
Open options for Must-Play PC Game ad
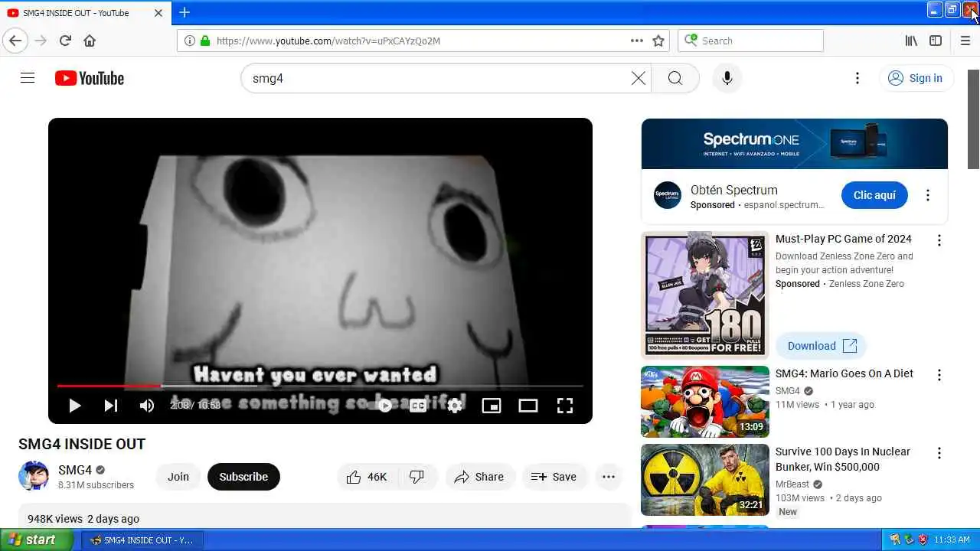coord(939,240)
